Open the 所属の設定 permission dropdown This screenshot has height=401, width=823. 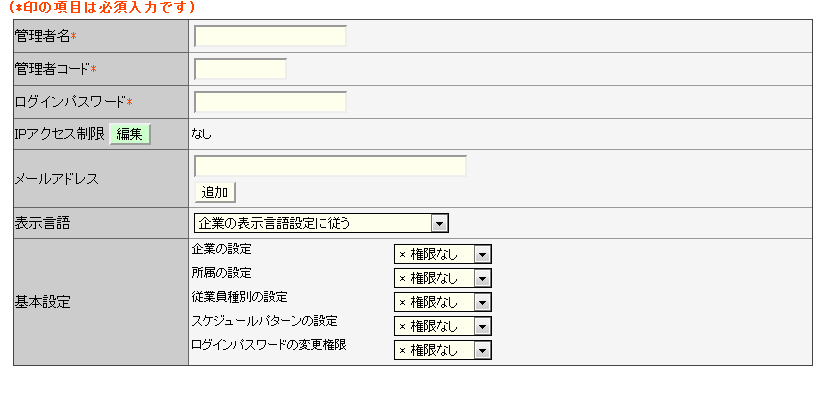click(442, 278)
